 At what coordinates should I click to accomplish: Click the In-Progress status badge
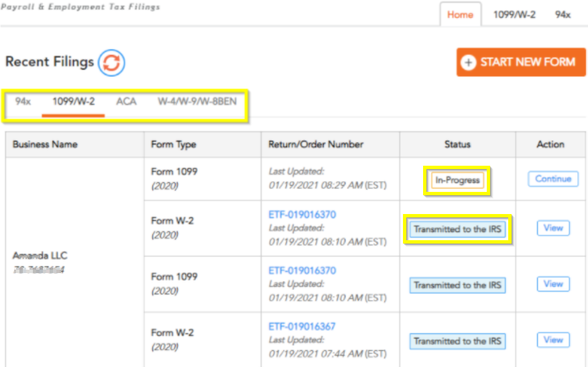[x=457, y=180]
